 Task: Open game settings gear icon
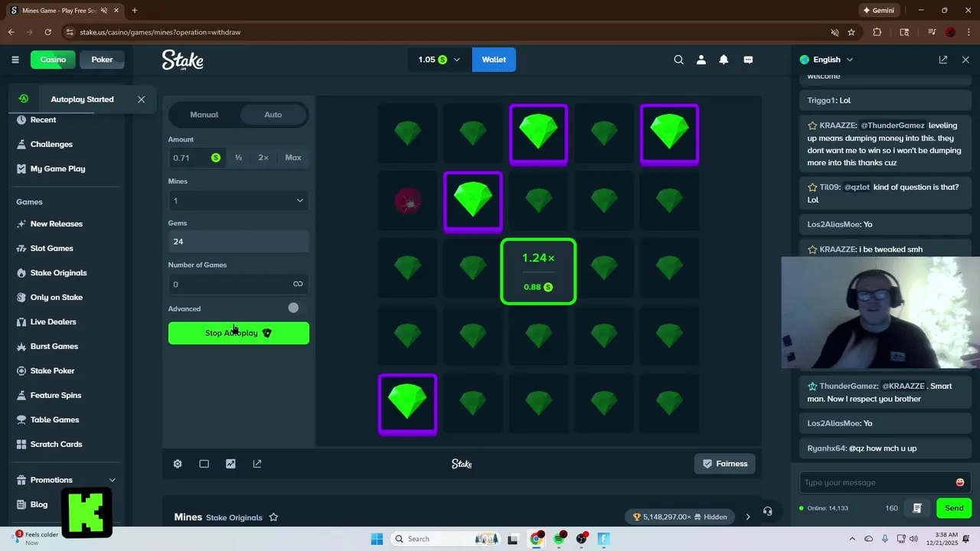[178, 464]
